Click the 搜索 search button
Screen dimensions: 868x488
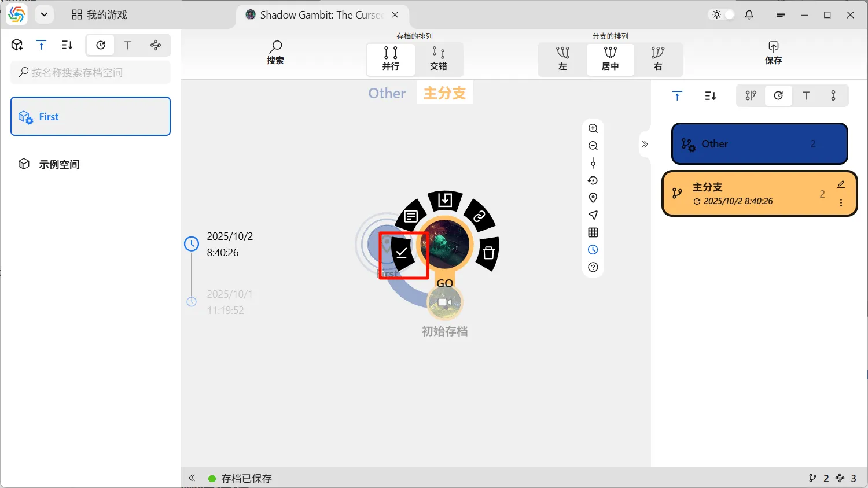pos(275,53)
